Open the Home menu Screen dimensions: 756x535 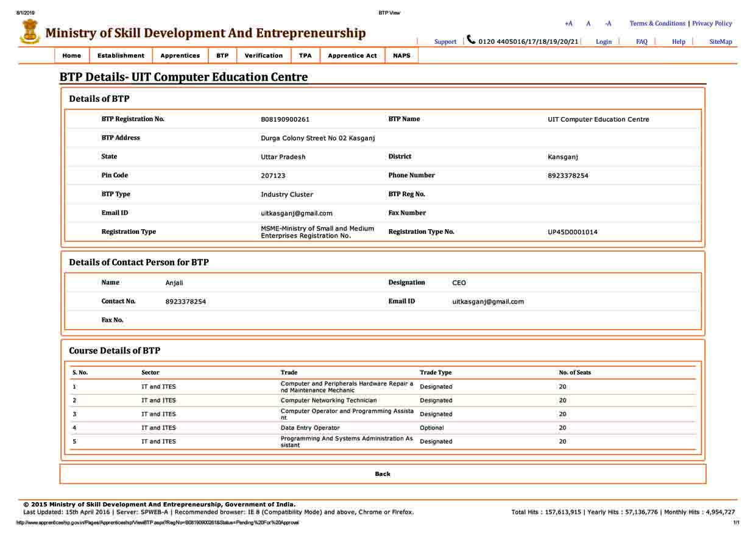click(72, 55)
